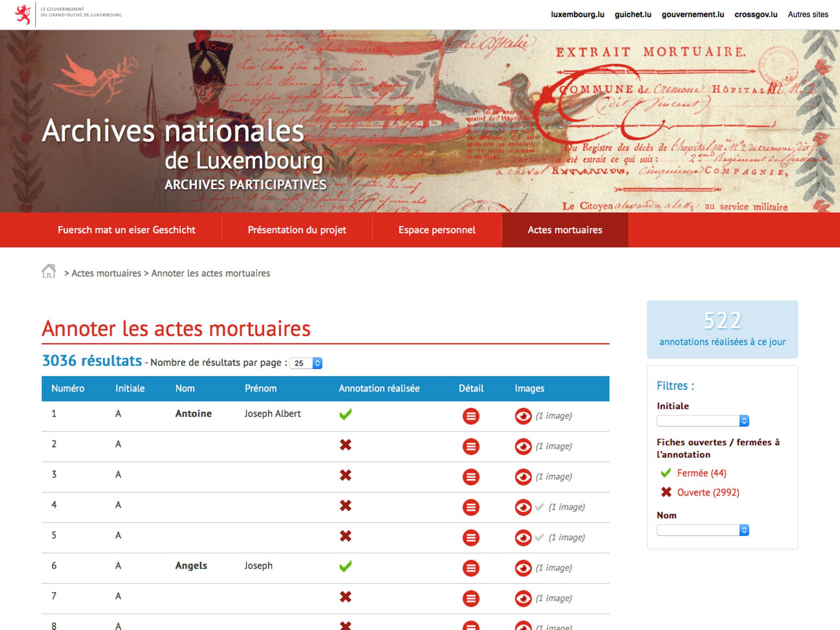Click the home breadcrumb icon
The image size is (840, 630).
click(x=49, y=271)
